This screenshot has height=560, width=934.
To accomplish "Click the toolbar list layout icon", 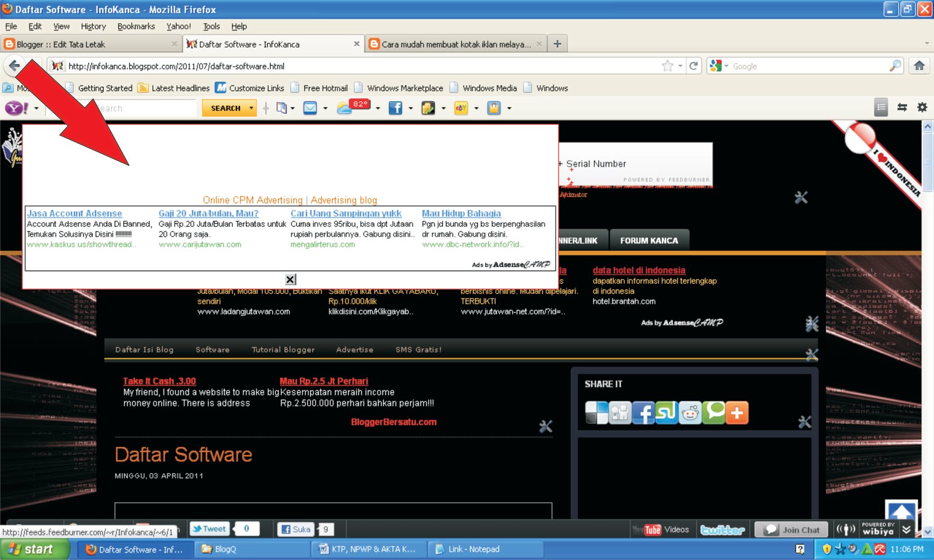I will (x=881, y=107).
